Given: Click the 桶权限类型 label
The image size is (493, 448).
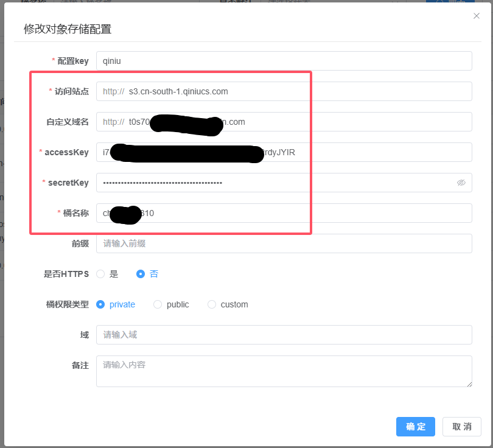Looking at the screenshot, I should [68, 304].
